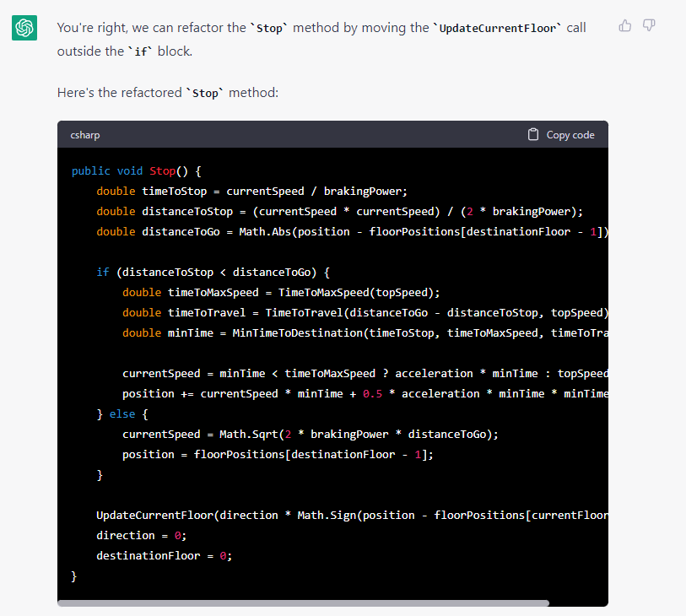Click the 'direction = 0;' line

pos(141,535)
